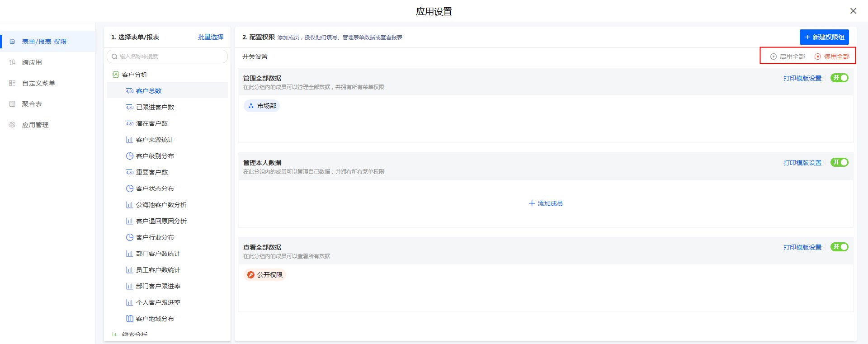
Task: Click the 市场部 department icon
Action: pyautogui.click(x=251, y=106)
